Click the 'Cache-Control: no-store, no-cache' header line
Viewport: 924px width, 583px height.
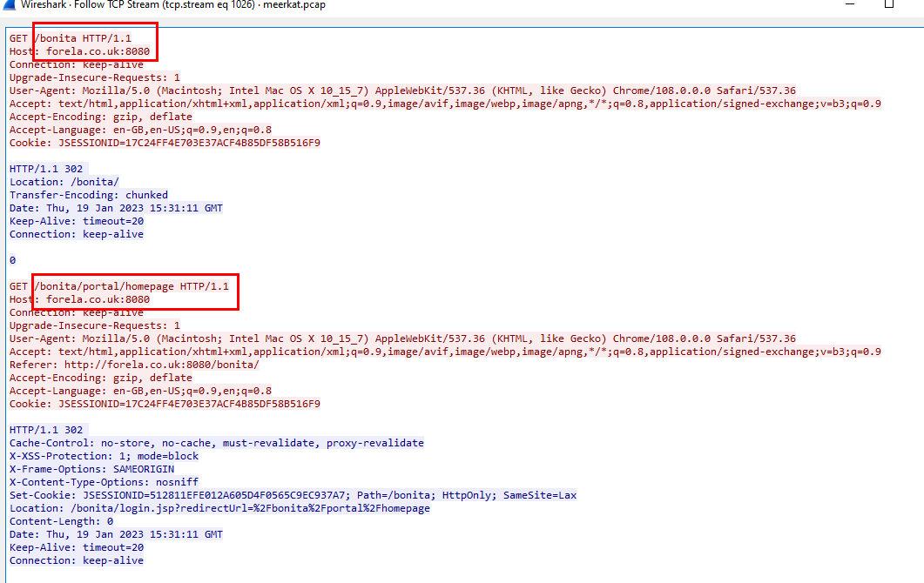(217, 442)
